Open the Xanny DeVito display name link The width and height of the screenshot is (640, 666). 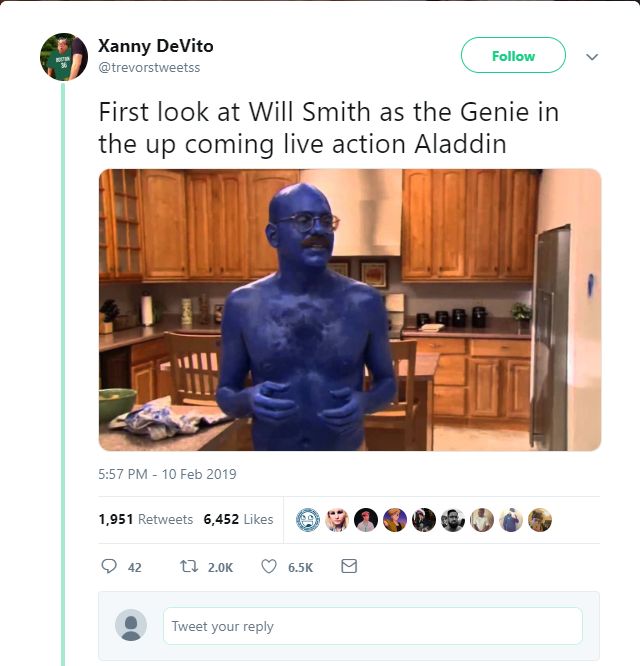[156, 46]
